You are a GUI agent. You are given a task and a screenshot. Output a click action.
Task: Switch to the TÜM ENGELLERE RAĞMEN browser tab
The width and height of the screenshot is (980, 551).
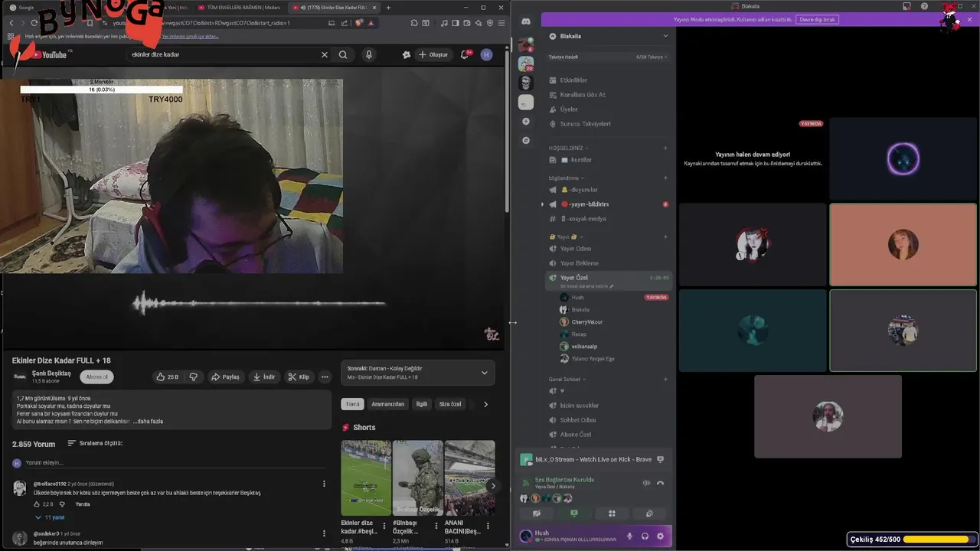point(238,8)
